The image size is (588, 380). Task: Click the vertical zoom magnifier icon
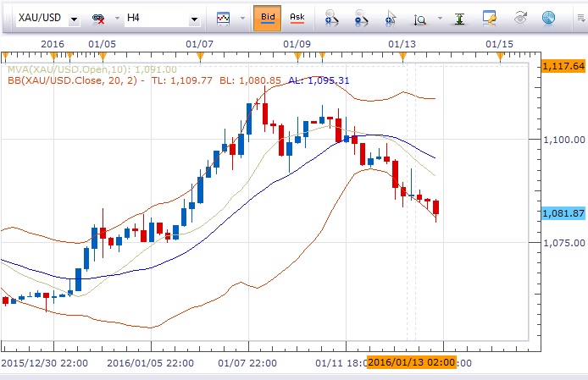(x=420, y=19)
